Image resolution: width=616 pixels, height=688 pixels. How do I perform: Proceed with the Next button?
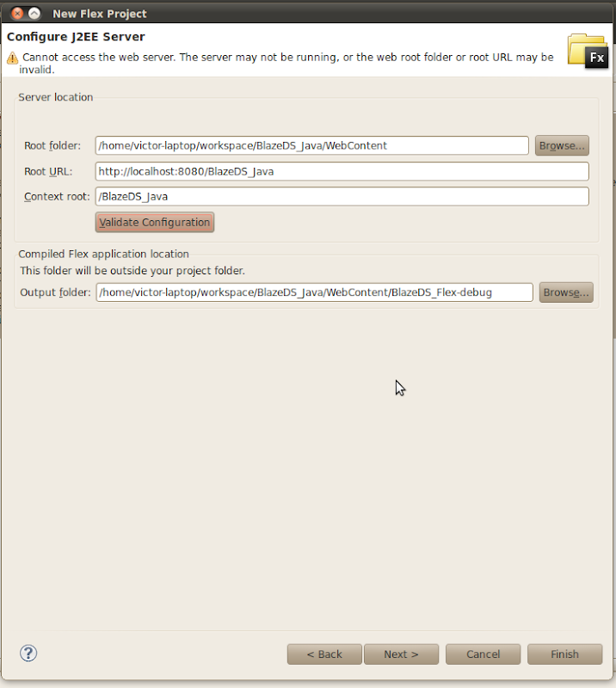coord(401,654)
